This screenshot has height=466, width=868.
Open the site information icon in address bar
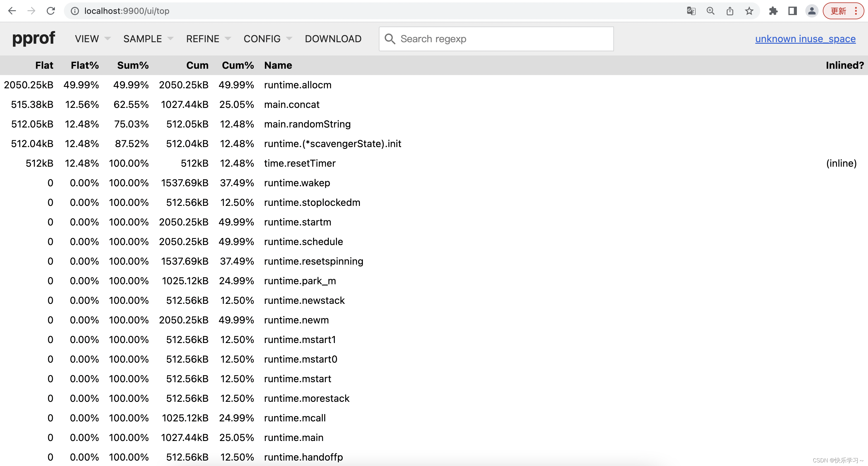[75, 11]
